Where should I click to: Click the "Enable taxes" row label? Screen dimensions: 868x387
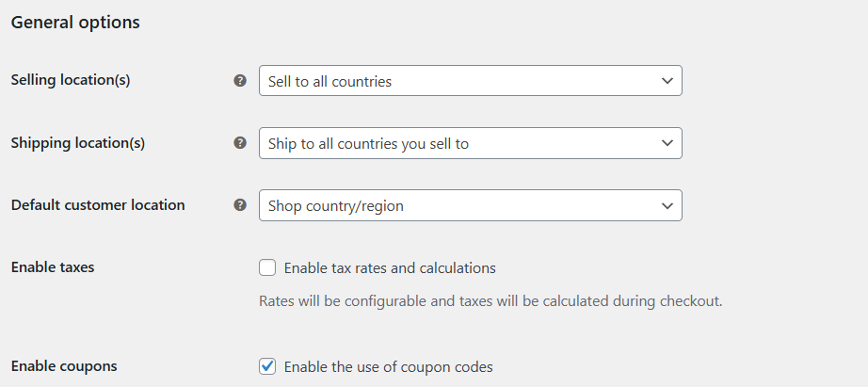click(53, 266)
